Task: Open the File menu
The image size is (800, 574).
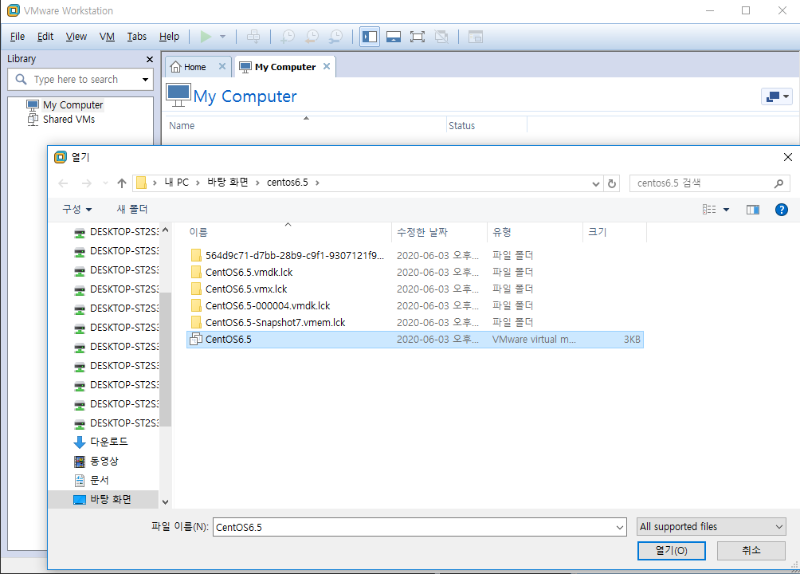Action: click(x=17, y=37)
